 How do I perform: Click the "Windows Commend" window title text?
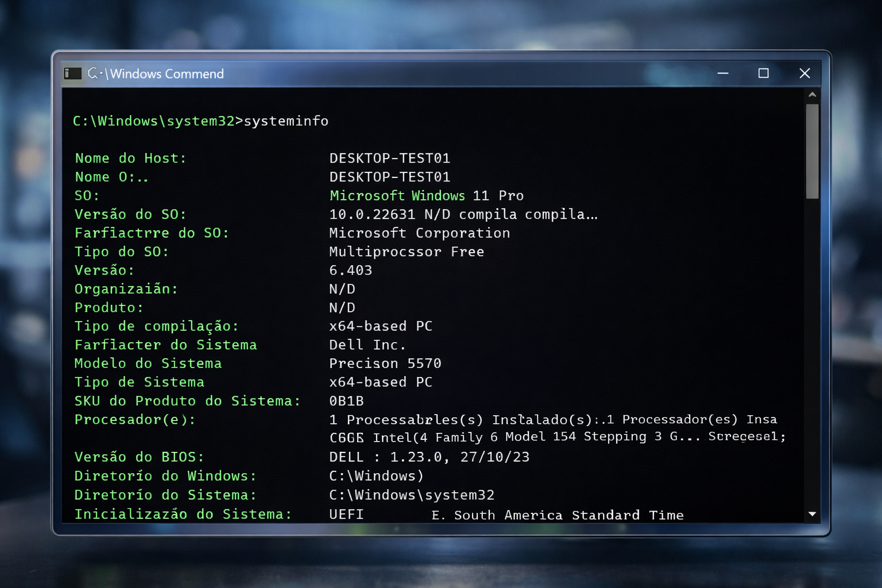click(167, 74)
